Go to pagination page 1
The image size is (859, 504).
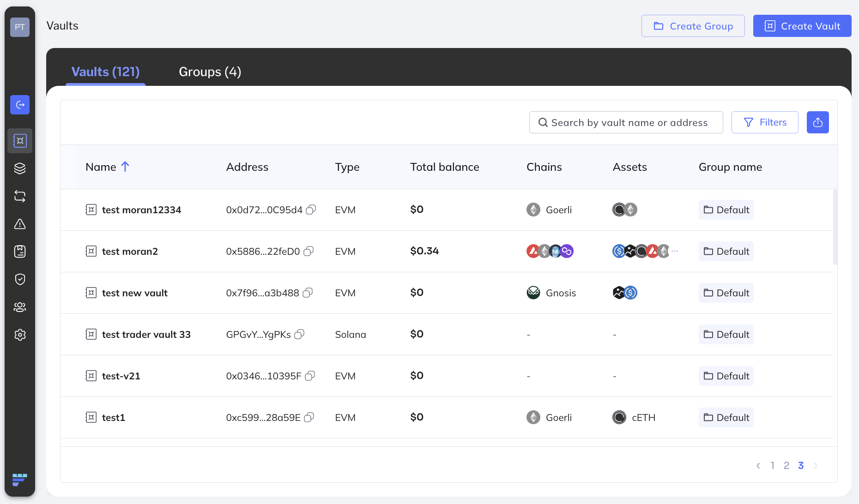point(772,465)
